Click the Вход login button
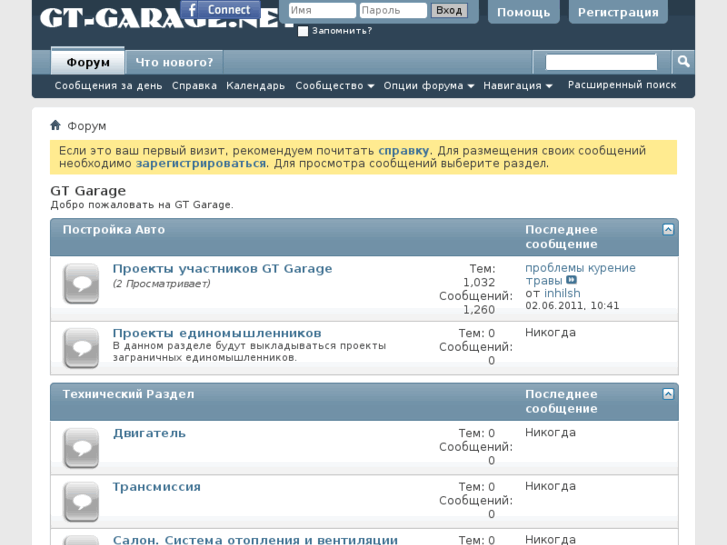Viewport: 727px width, 545px height. (x=449, y=10)
